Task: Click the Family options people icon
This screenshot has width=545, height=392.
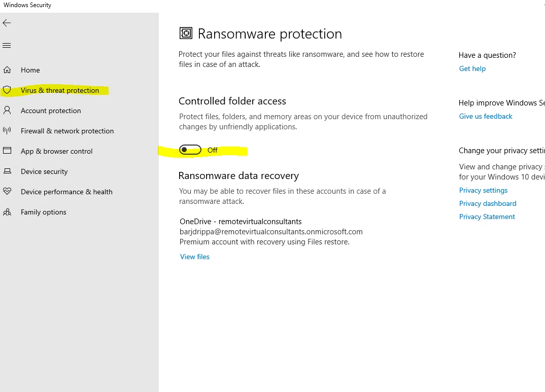Action: [x=7, y=212]
